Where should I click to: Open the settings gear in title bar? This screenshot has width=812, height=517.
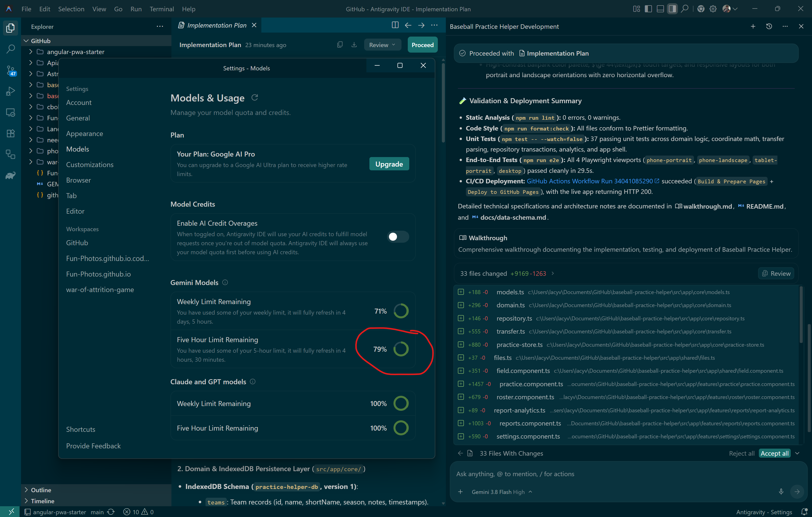click(x=713, y=9)
